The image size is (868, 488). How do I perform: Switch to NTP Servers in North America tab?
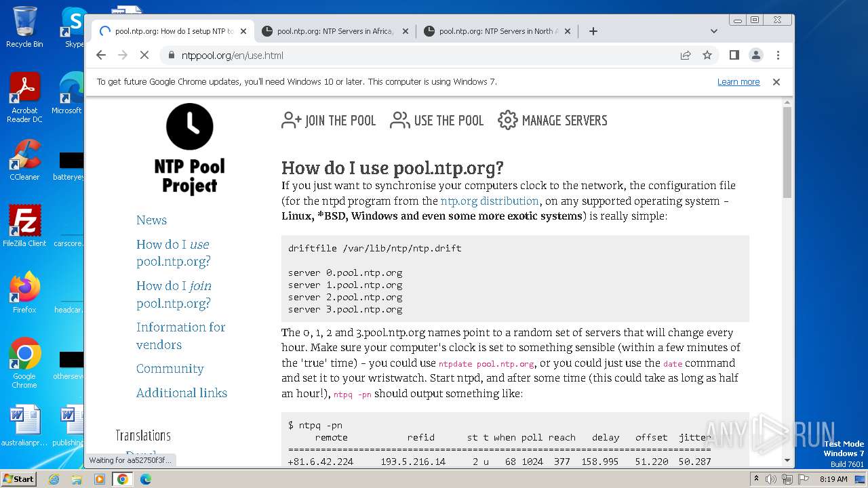[497, 31]
